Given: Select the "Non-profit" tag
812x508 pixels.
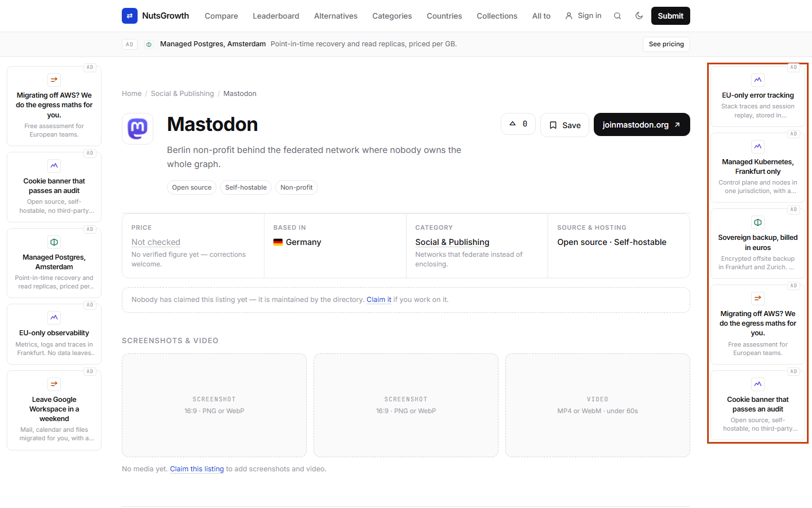Looking at the screenshot, I should 297,187.
